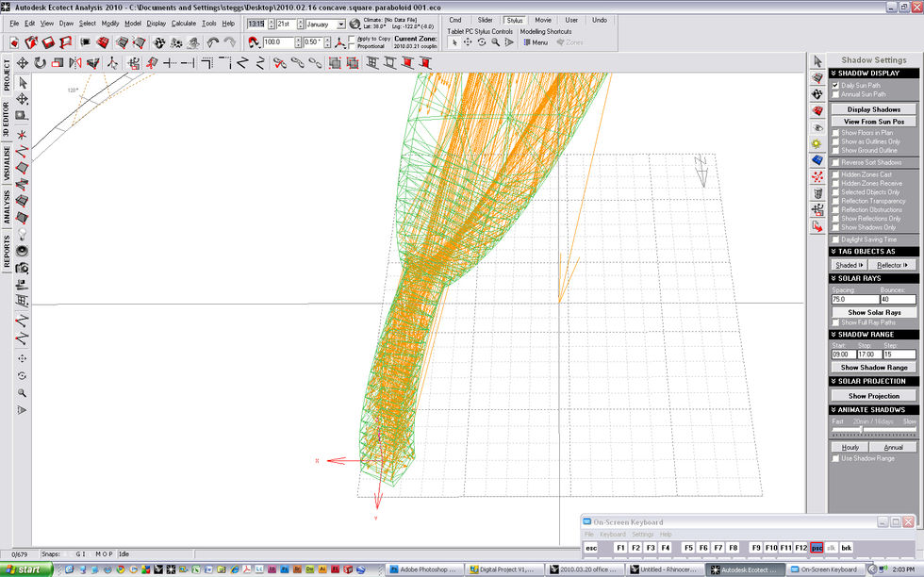Click View From Sun Pos button
The height and width of the screenshot is (577, 924).
tap(874, 122)
